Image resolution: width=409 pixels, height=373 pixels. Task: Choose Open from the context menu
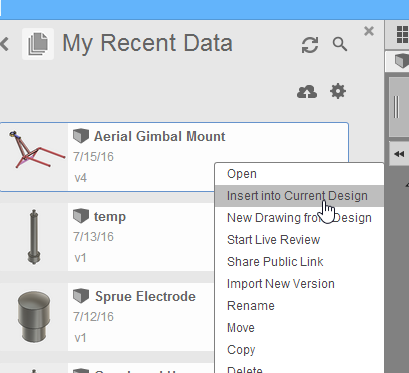click(299, 174)
